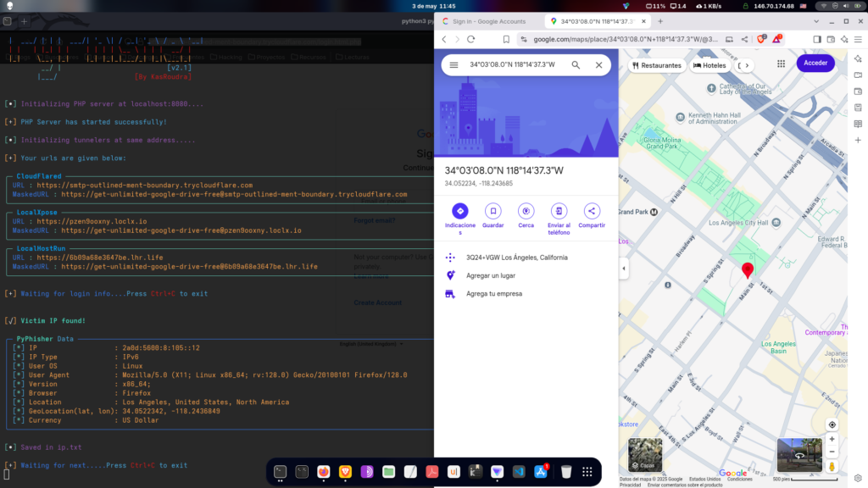Show all applications grid in dock
868x488 pixels.
(x=587, y=471)
